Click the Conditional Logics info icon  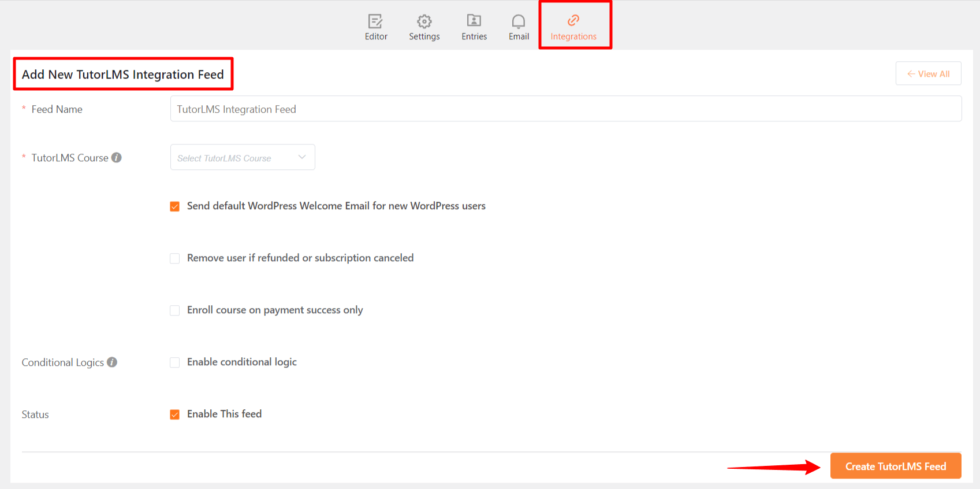[112, 362]
